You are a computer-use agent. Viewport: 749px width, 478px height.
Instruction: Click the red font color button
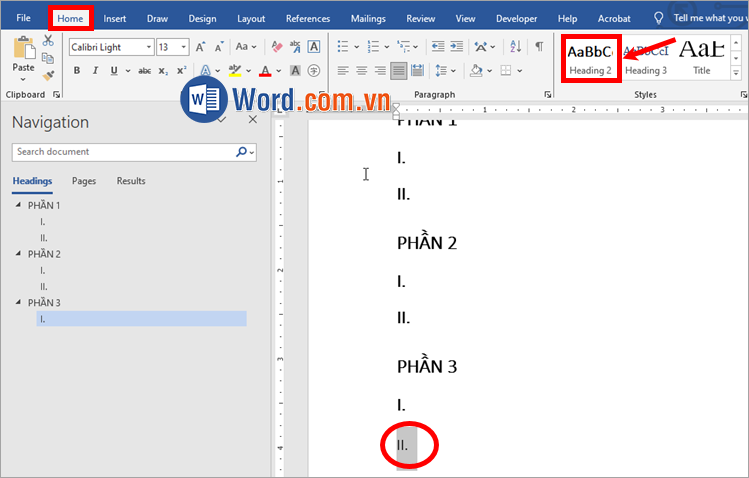(x=264, y=70)
